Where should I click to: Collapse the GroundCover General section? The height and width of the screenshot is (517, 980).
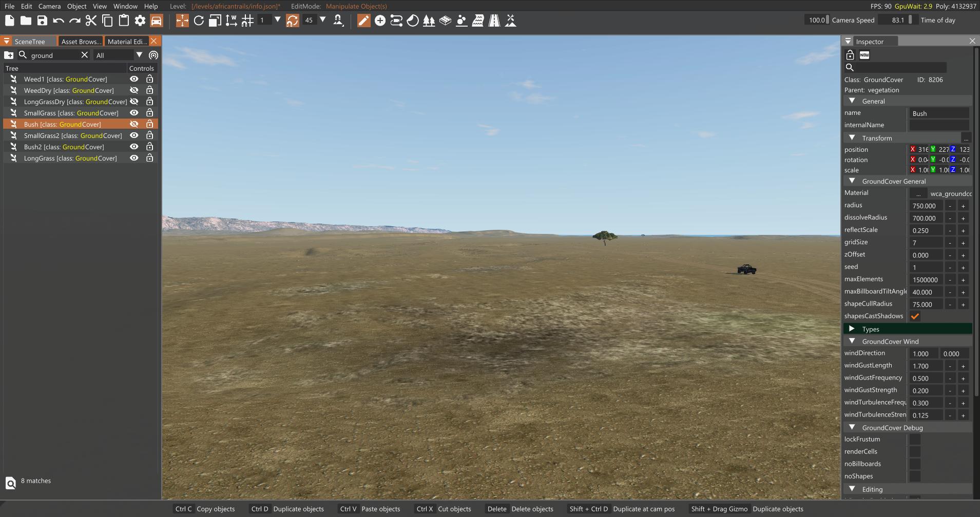[852, 181]
